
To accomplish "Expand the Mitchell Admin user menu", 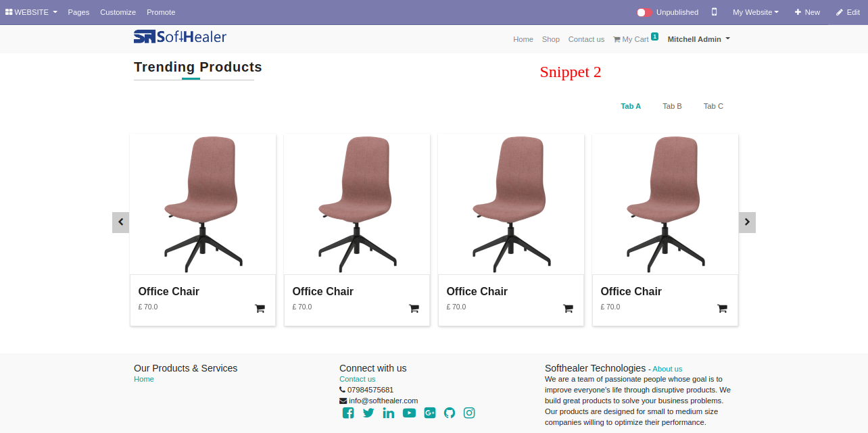I will pyautogui.click(x=699, y=39).
